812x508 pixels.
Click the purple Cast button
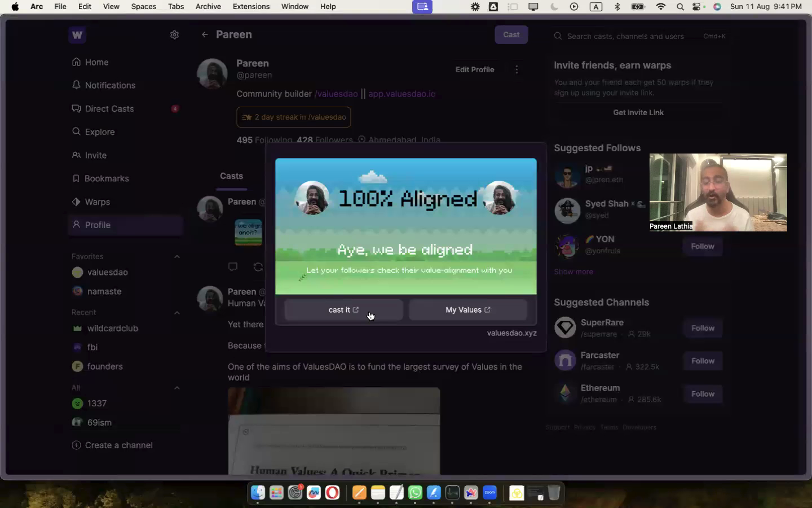pos(511,34)
